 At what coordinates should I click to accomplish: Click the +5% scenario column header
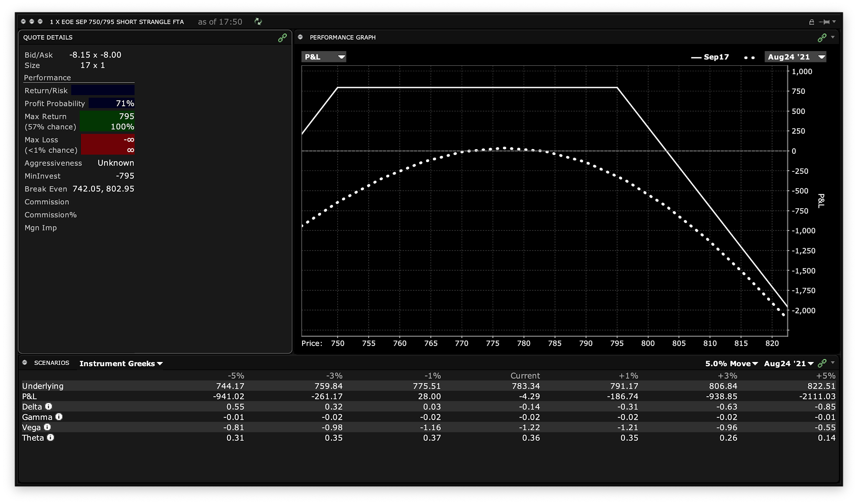[826, 376]
